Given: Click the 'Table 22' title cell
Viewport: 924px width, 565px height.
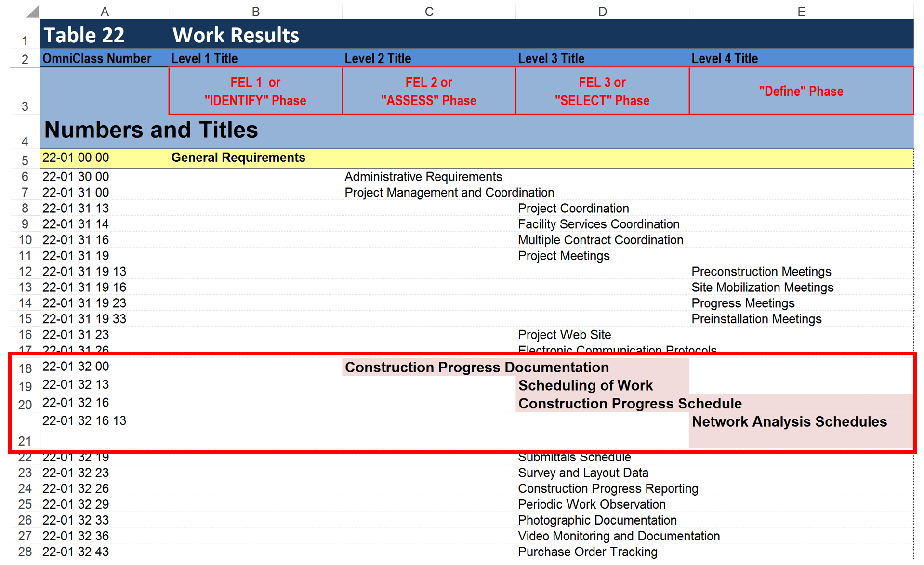Looking at the screenshot, I should click(105, 35).
